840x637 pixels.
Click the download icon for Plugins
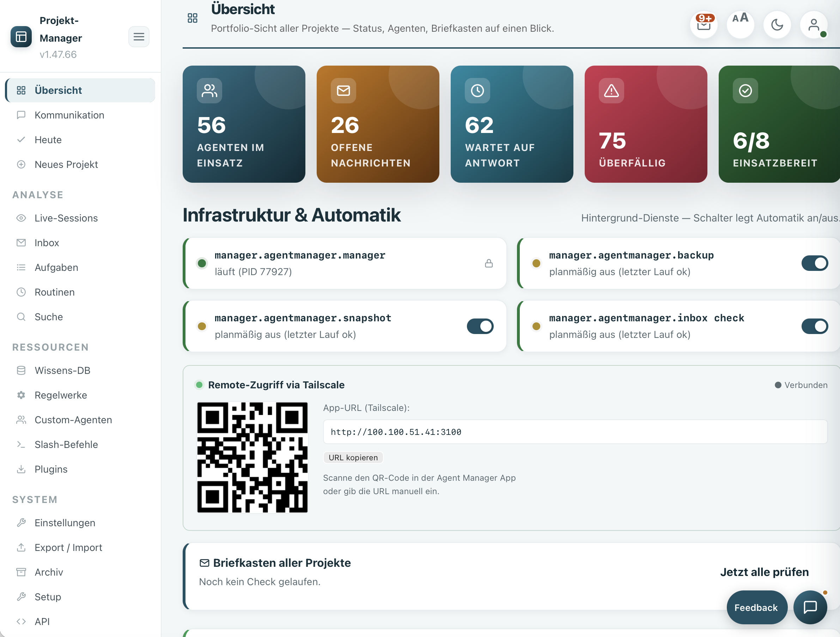pos(21,469)
